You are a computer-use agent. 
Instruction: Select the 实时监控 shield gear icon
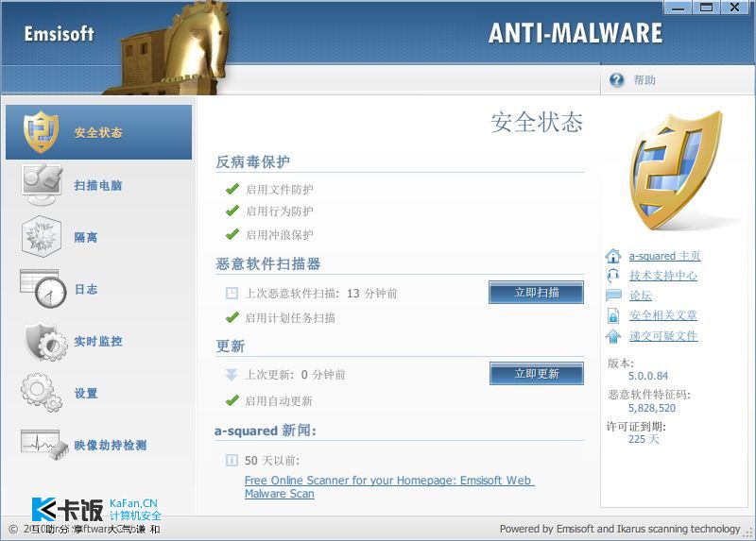46,341
